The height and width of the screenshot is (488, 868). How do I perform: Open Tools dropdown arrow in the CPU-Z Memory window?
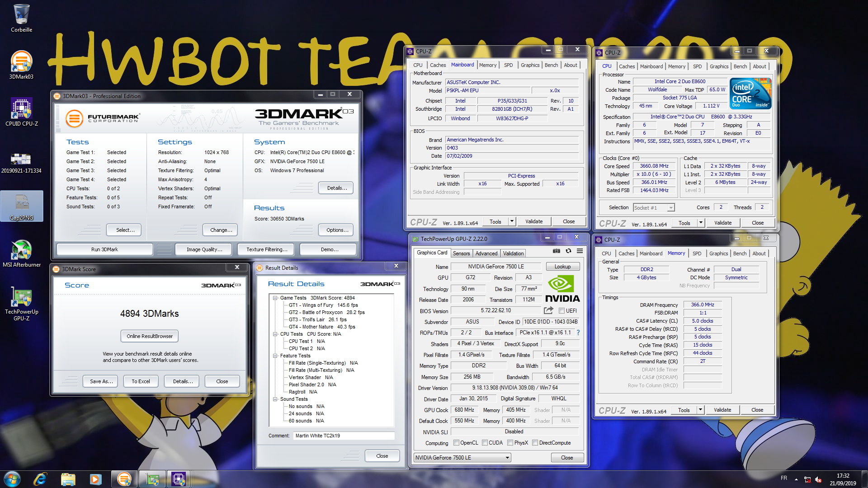(x=700, y=410)
